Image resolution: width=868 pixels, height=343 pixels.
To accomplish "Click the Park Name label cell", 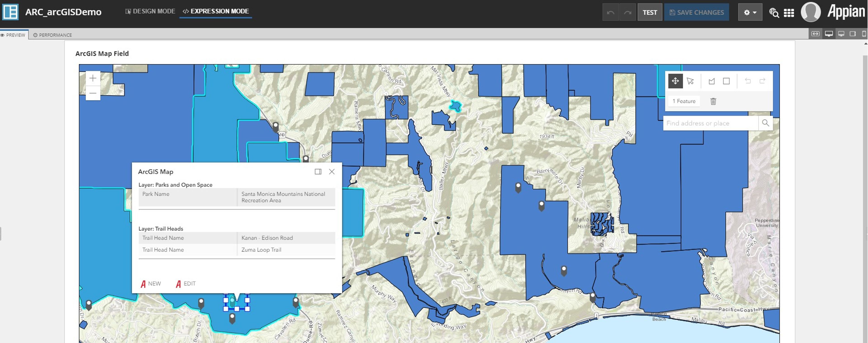I will point(188,197).
